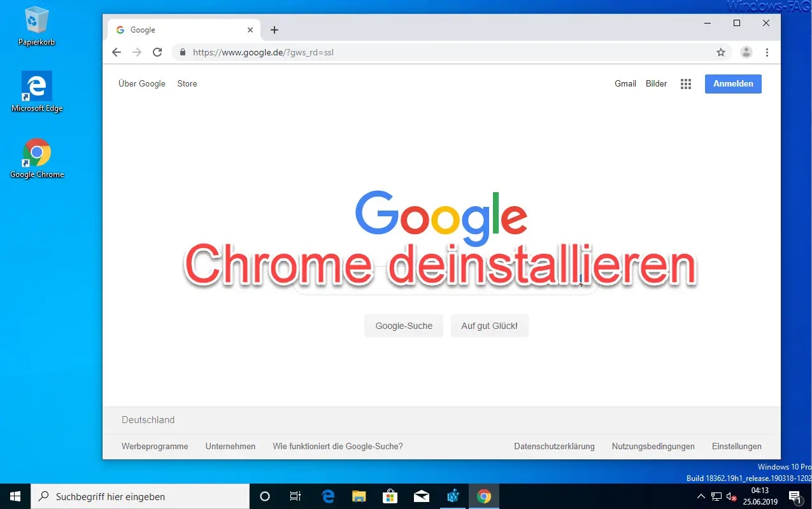Open the notification center showing 1 alert
812x509 pixels.
point(795,496)
